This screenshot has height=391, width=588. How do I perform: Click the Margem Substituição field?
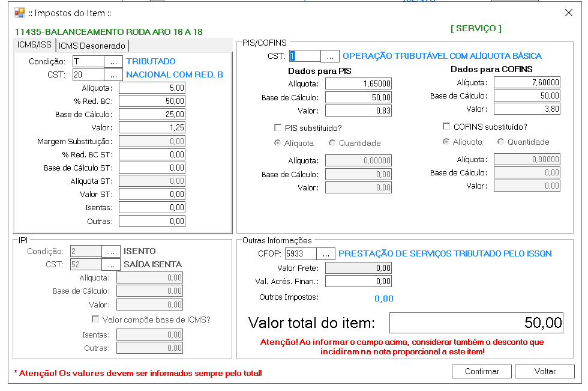[152, 141]
